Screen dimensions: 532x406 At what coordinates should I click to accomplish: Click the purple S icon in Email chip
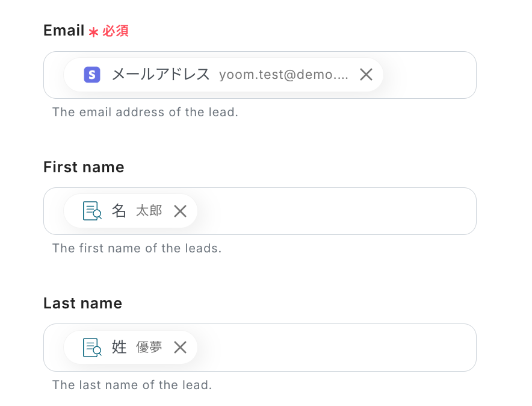coord(92,75)
